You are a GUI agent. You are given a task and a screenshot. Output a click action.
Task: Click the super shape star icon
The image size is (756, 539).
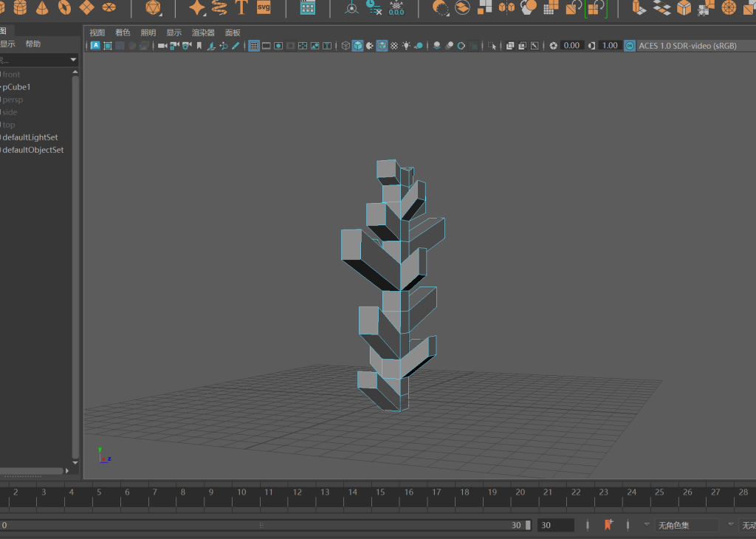[x=197, y=7]
